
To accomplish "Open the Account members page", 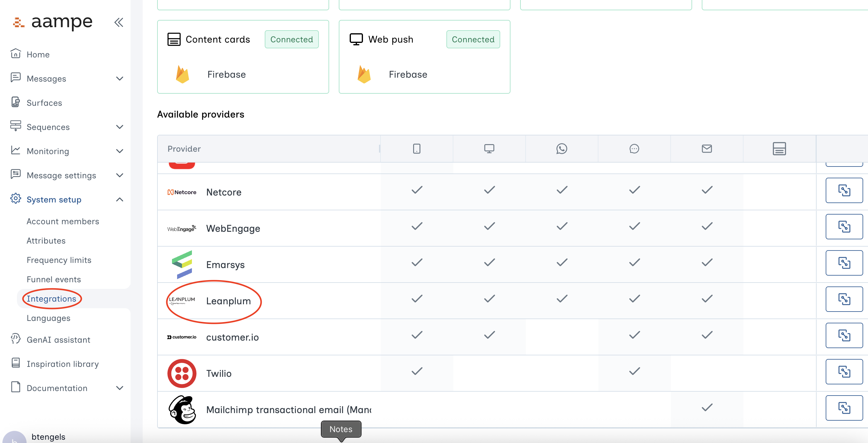I will 63,221.
